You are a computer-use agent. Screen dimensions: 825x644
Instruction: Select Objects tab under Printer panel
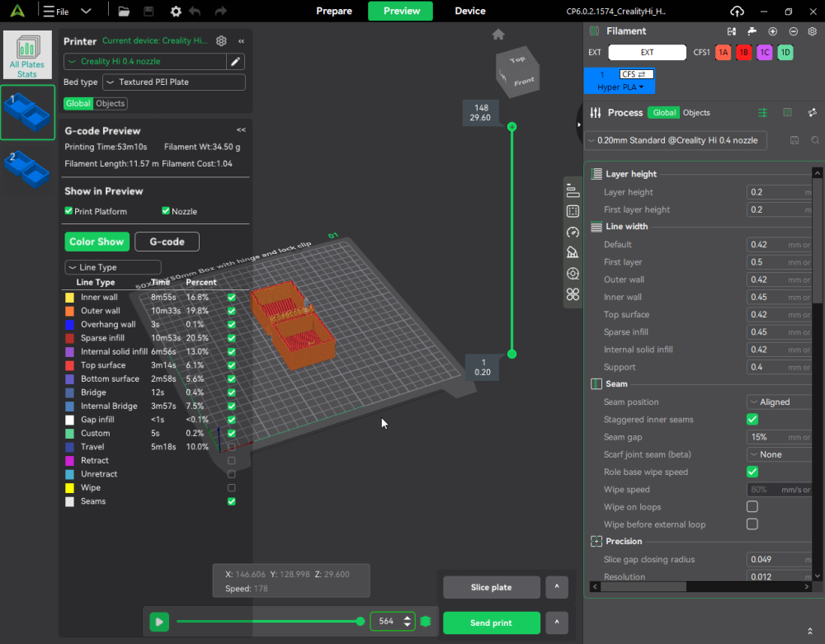coord(111,104)
